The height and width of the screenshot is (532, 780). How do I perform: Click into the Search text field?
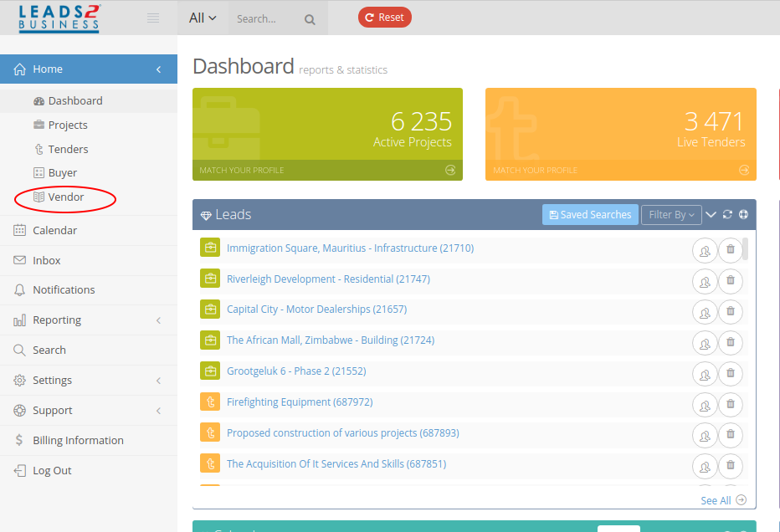(266, 19)
